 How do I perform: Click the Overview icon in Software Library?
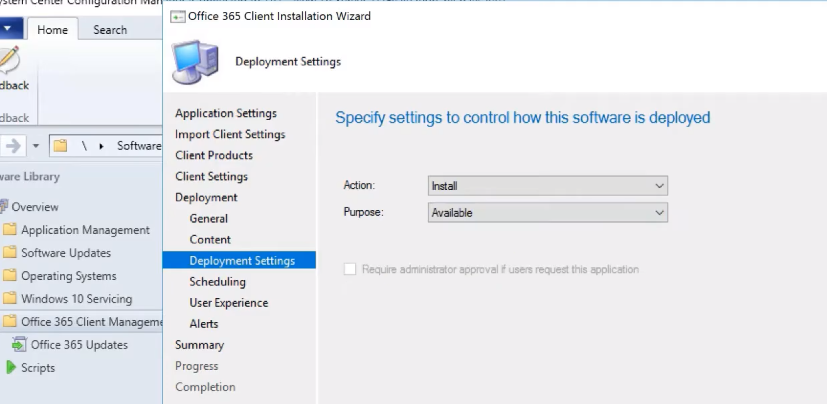pyautogui.click(x=4, y=206)
